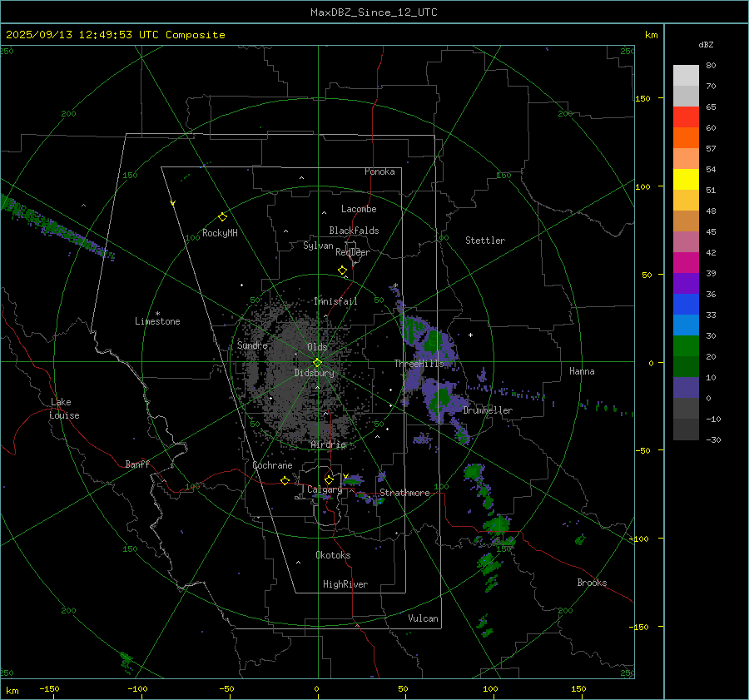Click the Cochrane town label
This screenshot has width=749, height=700.
pos(272,465)
